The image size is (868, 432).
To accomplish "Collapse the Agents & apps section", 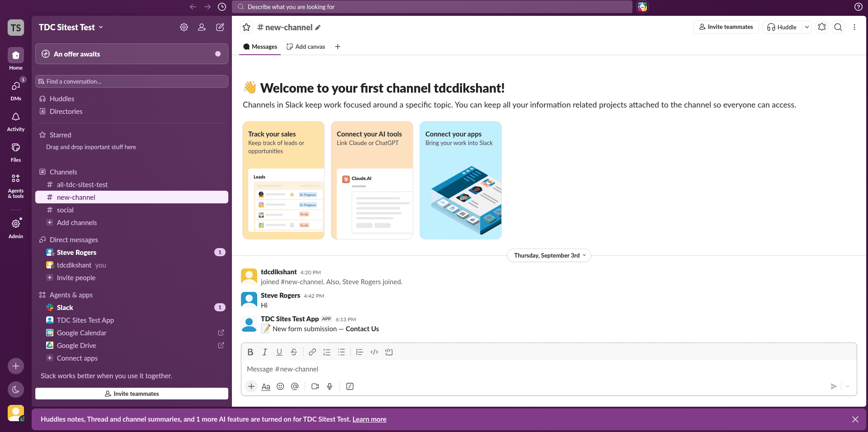I will point(71,295).
